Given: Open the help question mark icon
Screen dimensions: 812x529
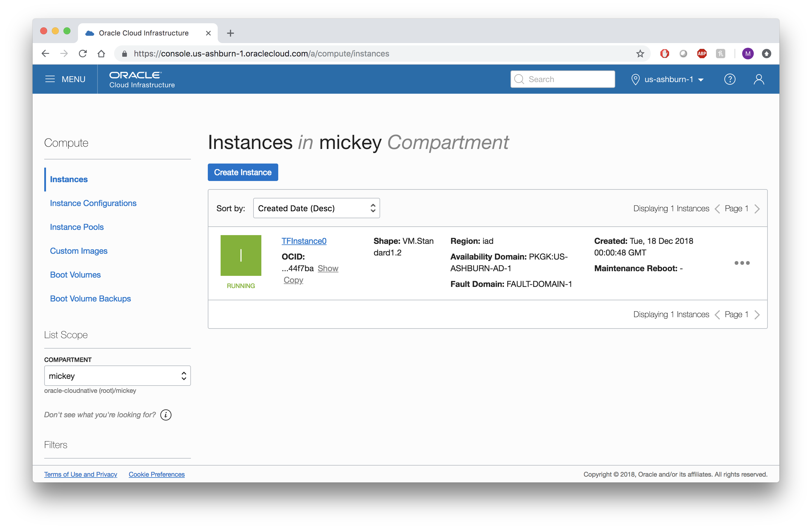Looking at the screenshot, I should [729, 79].
